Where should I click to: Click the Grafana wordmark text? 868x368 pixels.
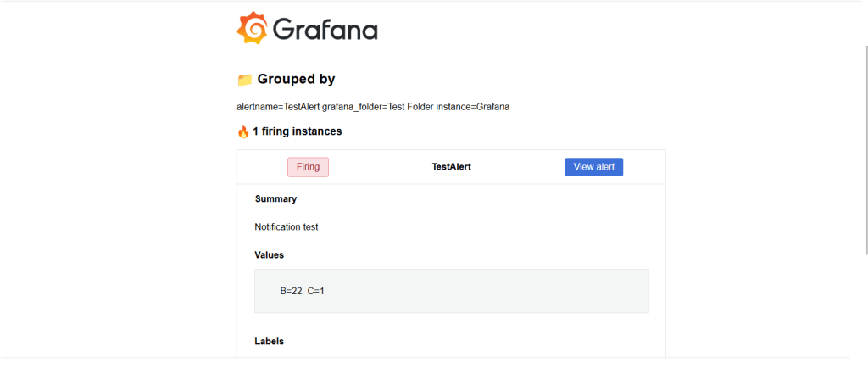[325, 31]
